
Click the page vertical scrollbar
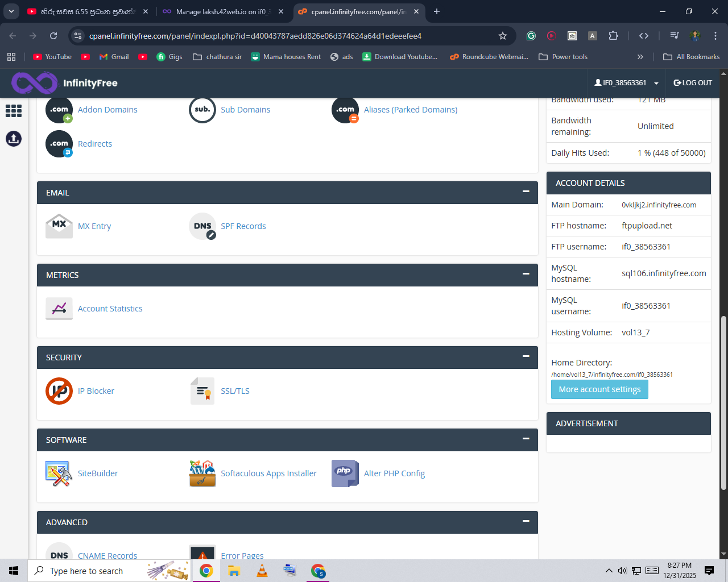(723, 404)
